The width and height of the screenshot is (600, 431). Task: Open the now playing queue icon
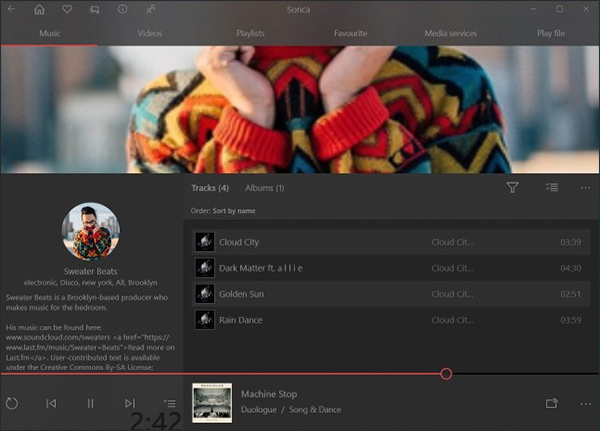(x=170, y=403)
